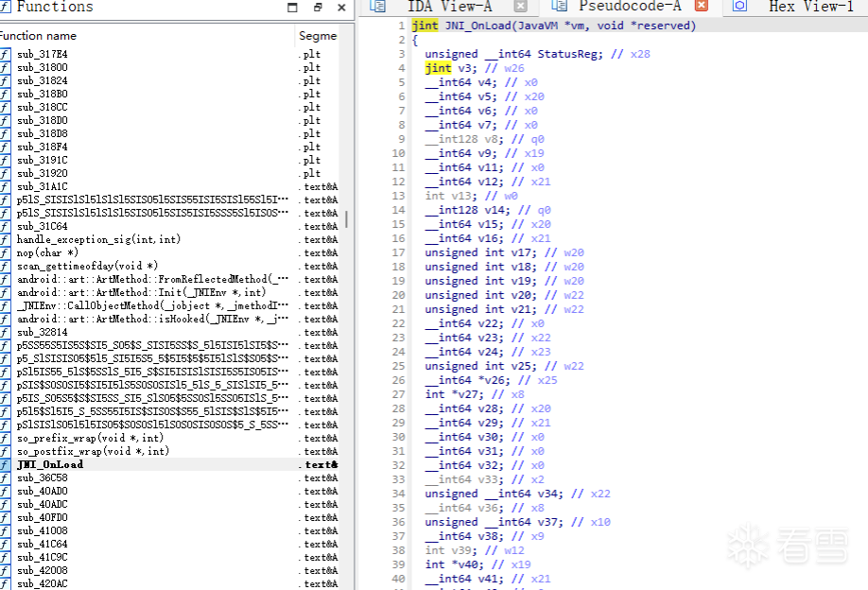
Task: Select _JNIEnv::CallObjectMethod function
Action: (152, 306)
